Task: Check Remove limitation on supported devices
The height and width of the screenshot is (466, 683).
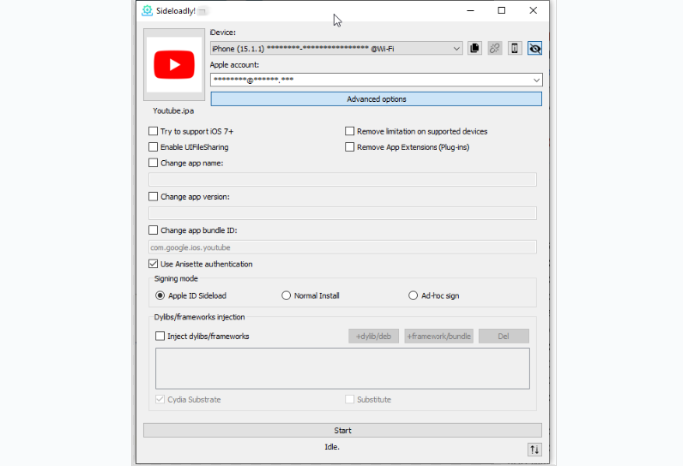Action: coord(349,131)
